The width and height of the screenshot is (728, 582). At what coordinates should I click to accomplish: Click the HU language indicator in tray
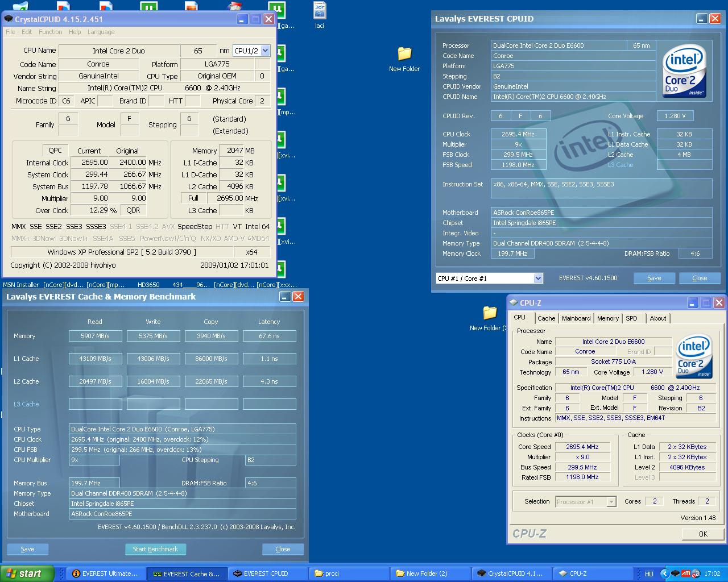click(649, 574)
